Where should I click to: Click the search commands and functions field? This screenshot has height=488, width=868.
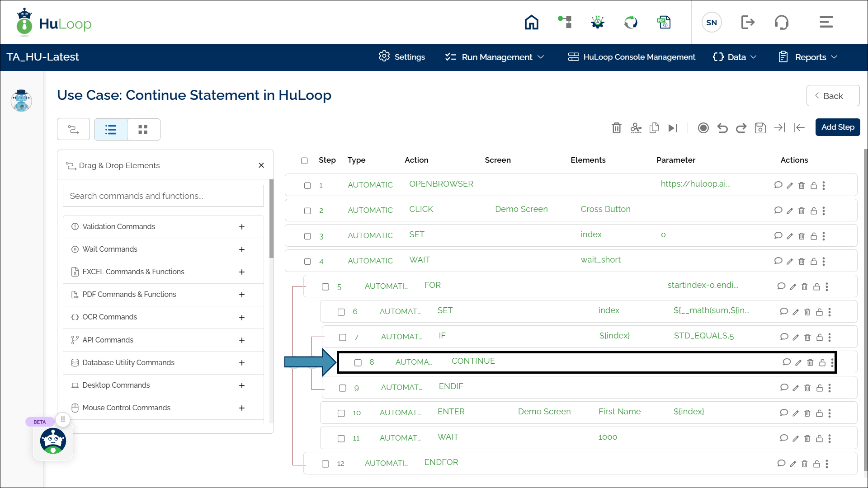pyautogui.click(x=163, y=196)
